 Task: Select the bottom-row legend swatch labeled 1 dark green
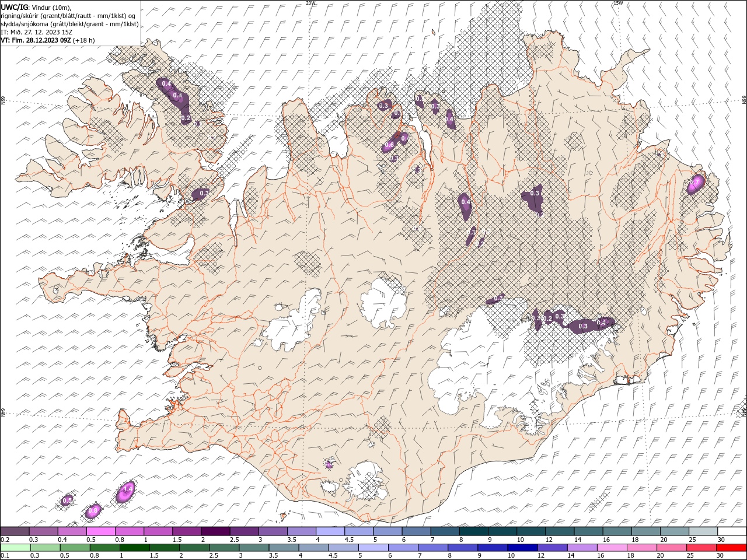[134, 548]
